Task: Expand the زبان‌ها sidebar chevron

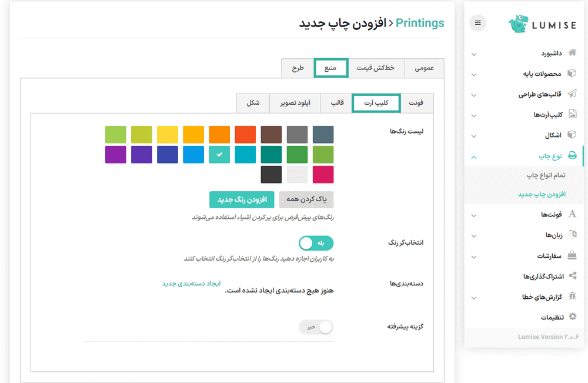Action: tap(474, 237)
